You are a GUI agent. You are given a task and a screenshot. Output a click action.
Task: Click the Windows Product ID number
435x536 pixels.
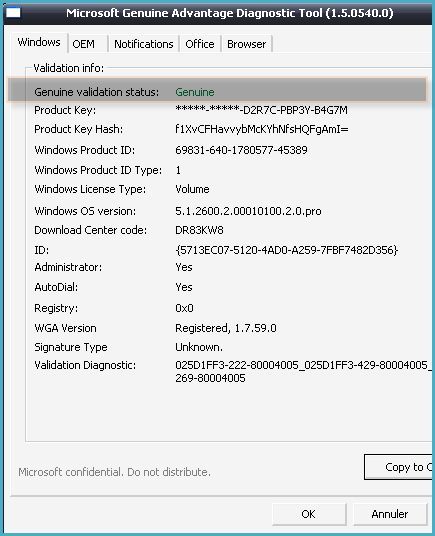[x=241, y=150]
